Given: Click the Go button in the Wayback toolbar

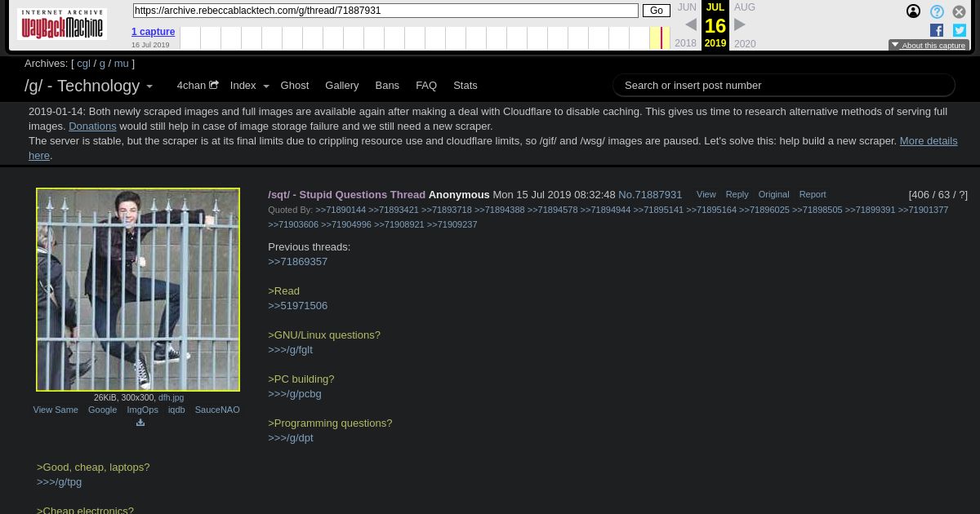Looking at the screenshot, I should [657, 11].
